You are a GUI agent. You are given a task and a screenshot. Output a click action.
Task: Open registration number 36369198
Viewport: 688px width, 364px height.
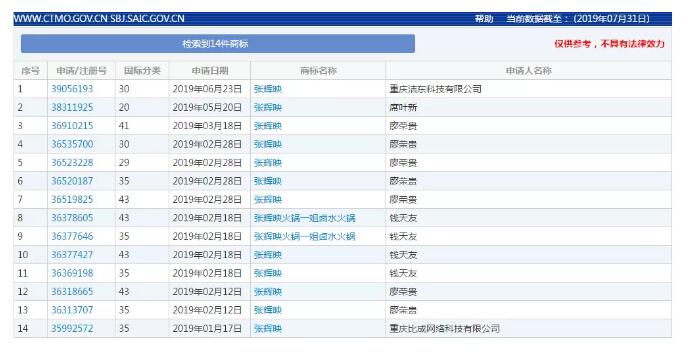tap(72, 273)
